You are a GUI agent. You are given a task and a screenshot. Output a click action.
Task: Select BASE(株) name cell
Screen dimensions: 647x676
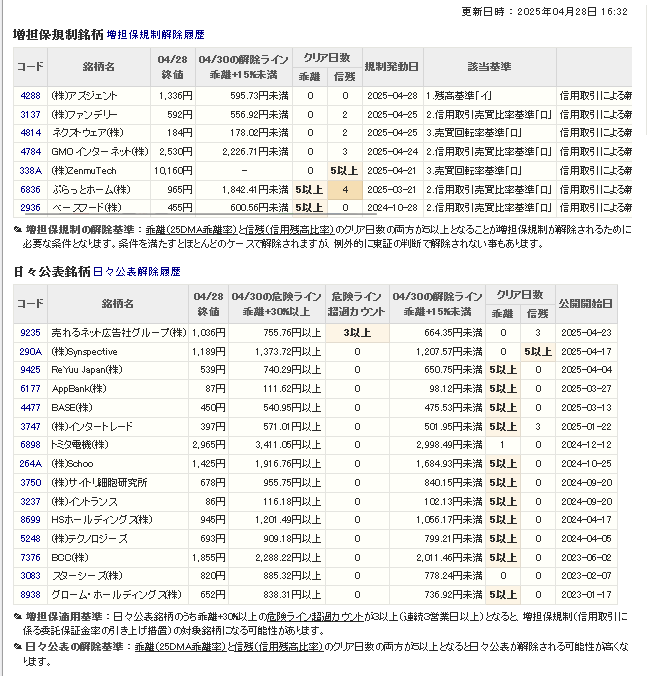(x=118, y=408)
